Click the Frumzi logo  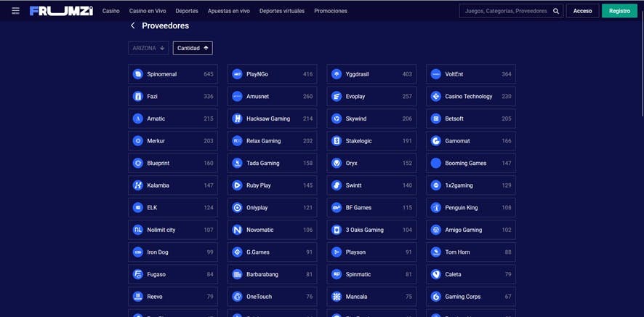(x=62, y=11)
